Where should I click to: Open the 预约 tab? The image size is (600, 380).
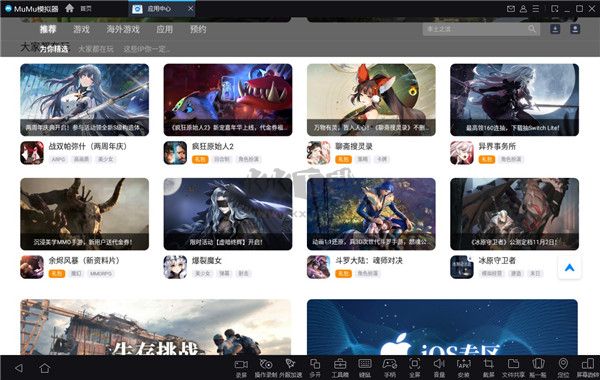pyautogui.click(x=198, y=29)
